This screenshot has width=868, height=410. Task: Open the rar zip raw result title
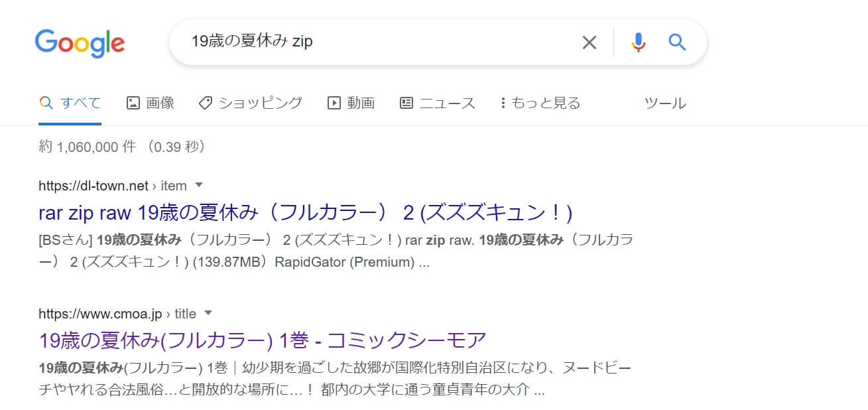point(305,213)
